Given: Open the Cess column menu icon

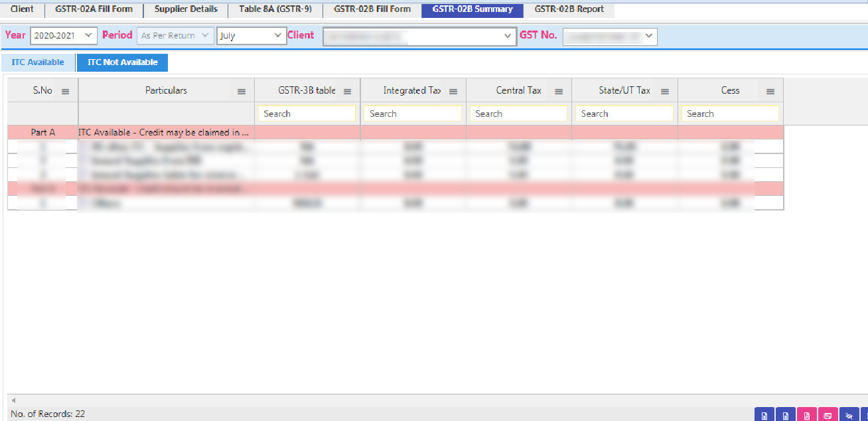Looking at the screenshot, I should coord(770,92).
